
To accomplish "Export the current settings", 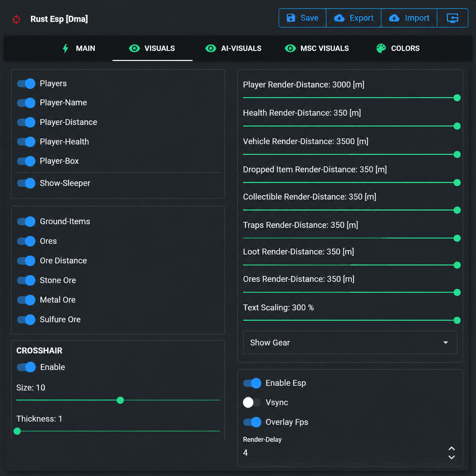I will [354, 18].
